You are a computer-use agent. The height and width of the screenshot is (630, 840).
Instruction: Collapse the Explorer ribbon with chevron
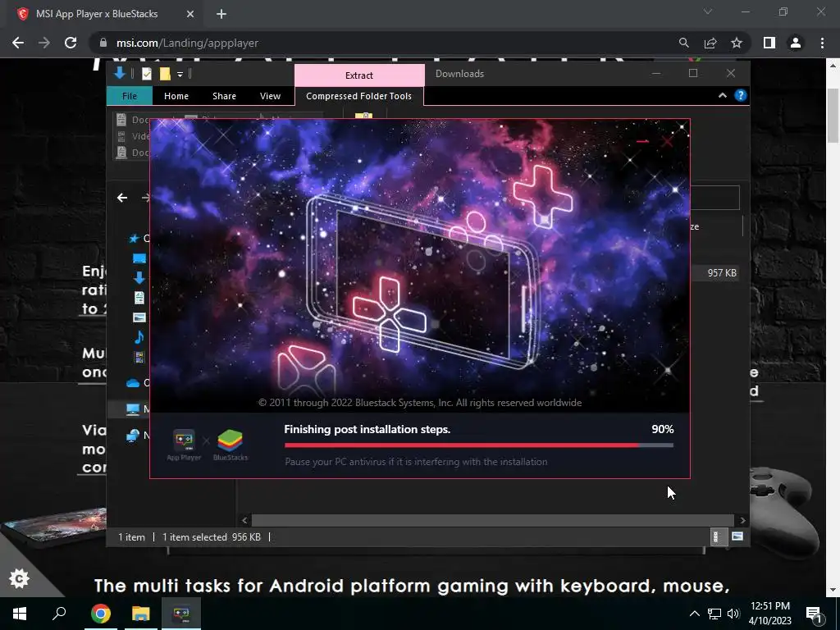click(x=722, y=95)
